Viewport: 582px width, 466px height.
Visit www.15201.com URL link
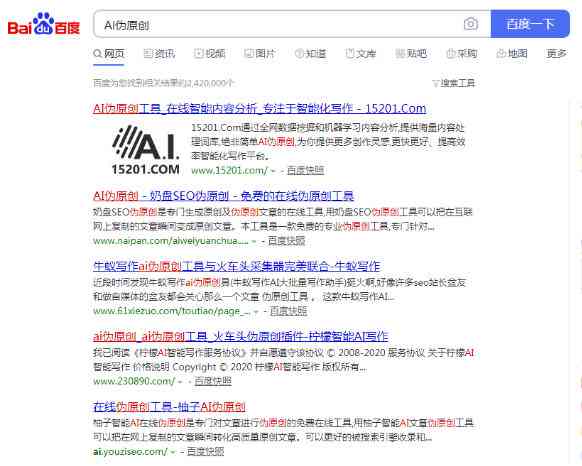(229, 170)
